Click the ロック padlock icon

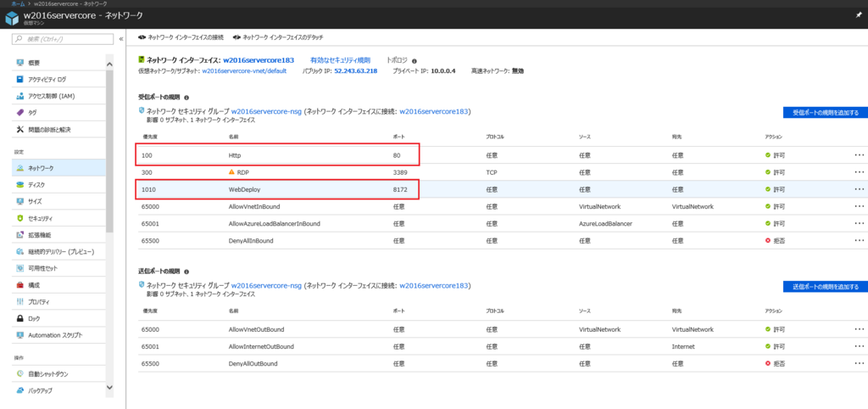pos(20,319)
